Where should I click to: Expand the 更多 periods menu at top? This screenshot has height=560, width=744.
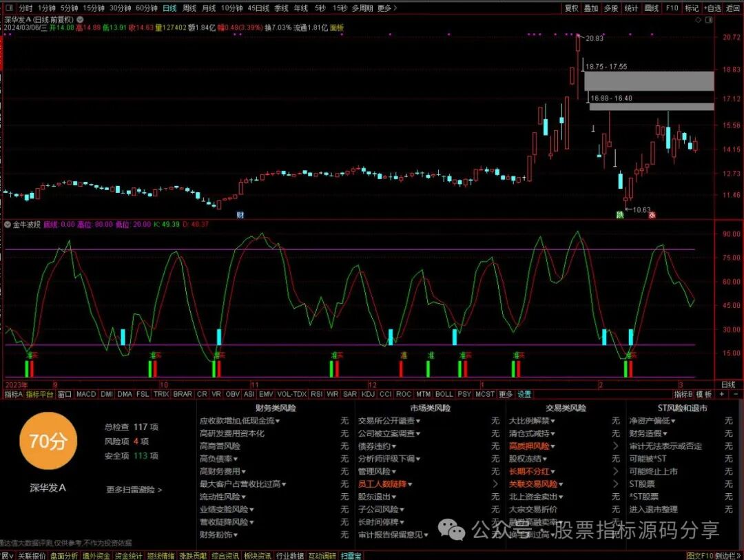(386, 8)
